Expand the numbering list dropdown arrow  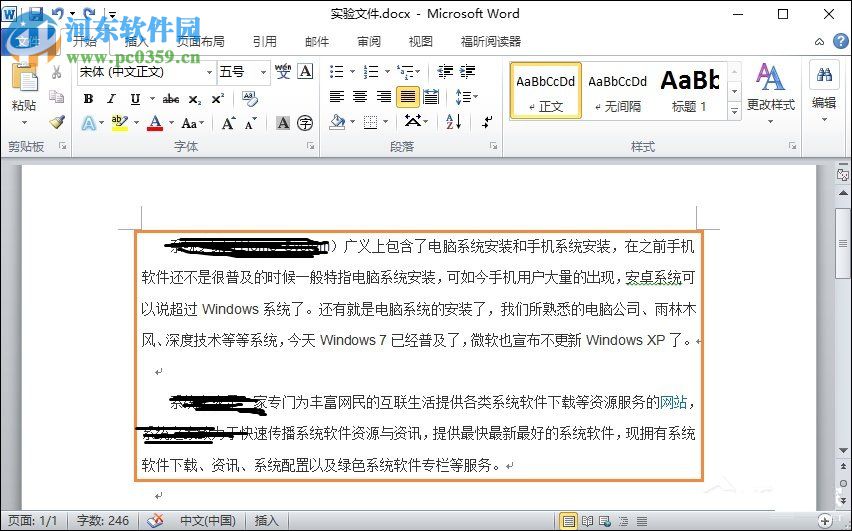387,72
